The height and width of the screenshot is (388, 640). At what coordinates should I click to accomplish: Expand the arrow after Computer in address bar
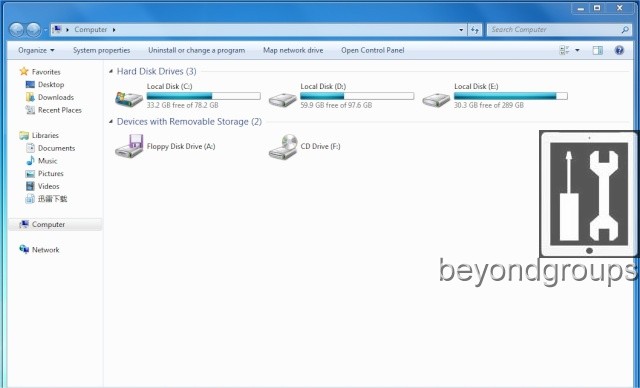114,29
